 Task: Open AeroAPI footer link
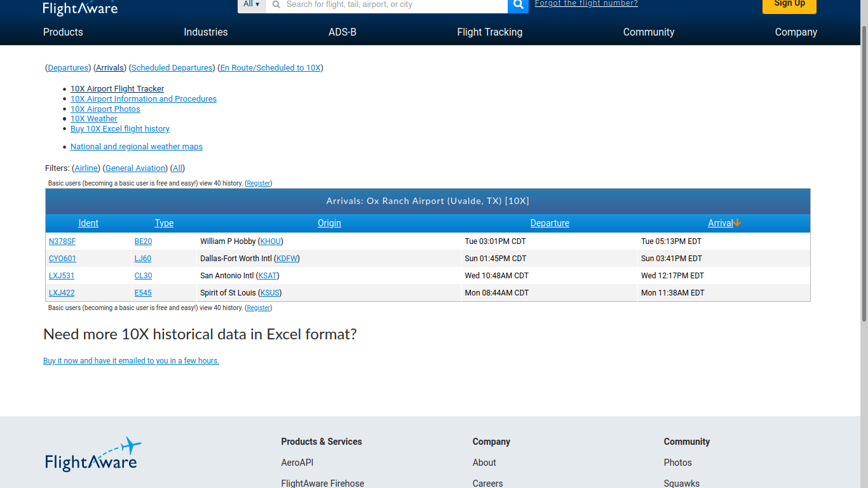tap(297, 463)
